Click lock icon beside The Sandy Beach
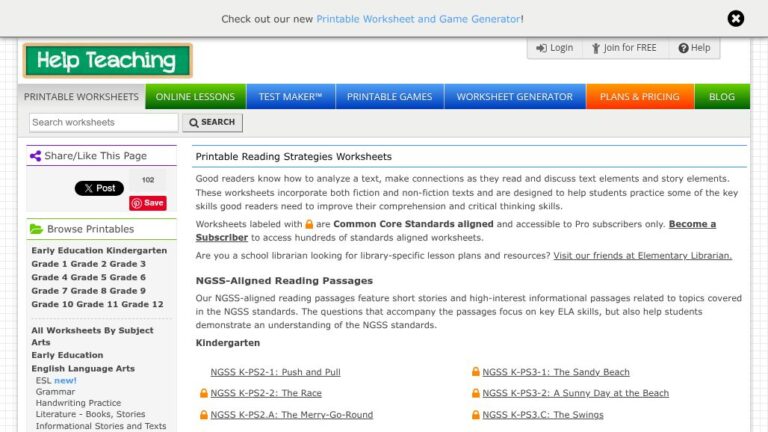Image resolution: width=768 pixels, height=432 pixels. point(476,372)
